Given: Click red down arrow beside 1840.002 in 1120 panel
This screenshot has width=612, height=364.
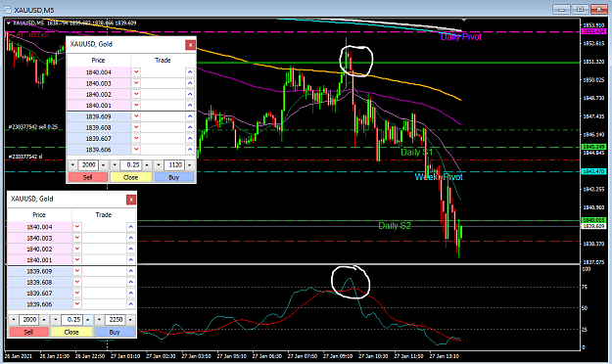Looking at the screenshot, I should tap(136, 94).
